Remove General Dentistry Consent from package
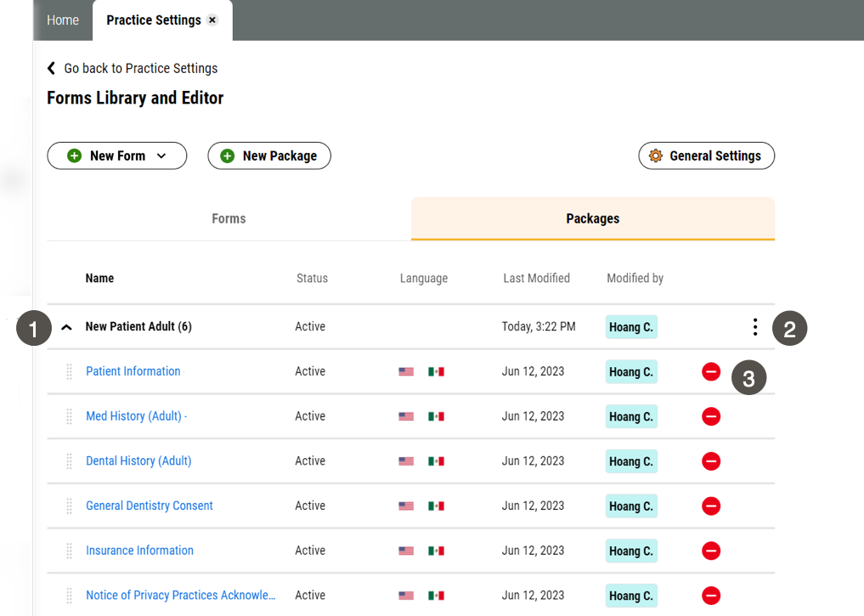This screenshot has height=616, width=864. pos(711,506)
